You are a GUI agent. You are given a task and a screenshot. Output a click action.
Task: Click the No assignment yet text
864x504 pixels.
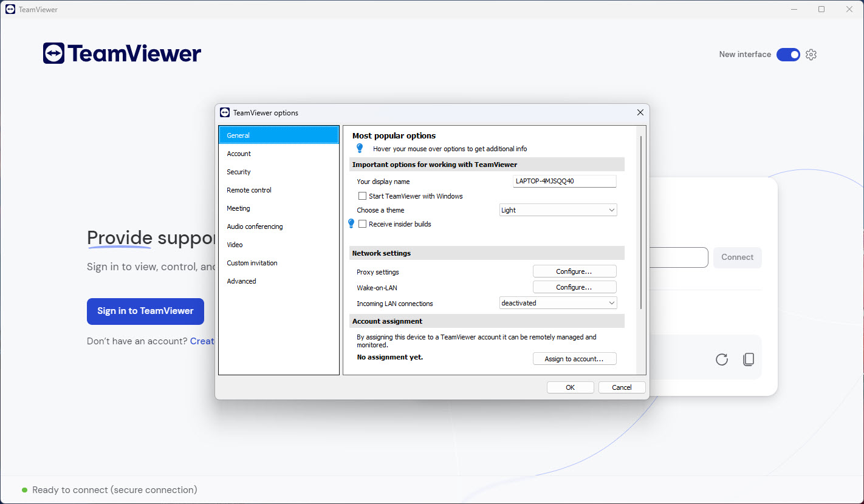pyautogui.click(x=389, y=357)
